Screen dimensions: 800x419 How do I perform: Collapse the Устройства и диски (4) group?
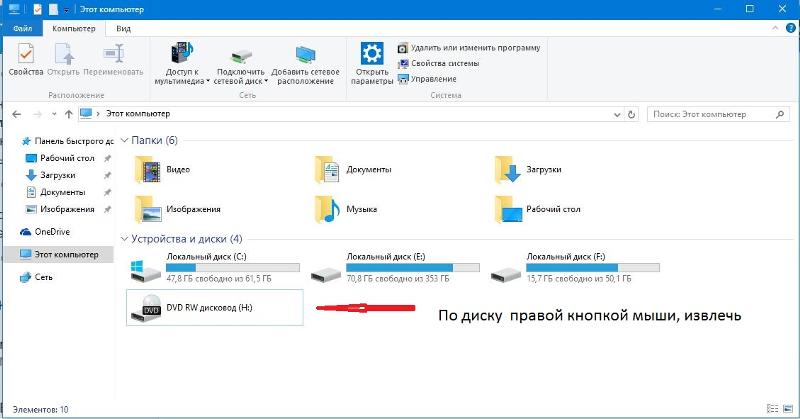coord(124,239)
